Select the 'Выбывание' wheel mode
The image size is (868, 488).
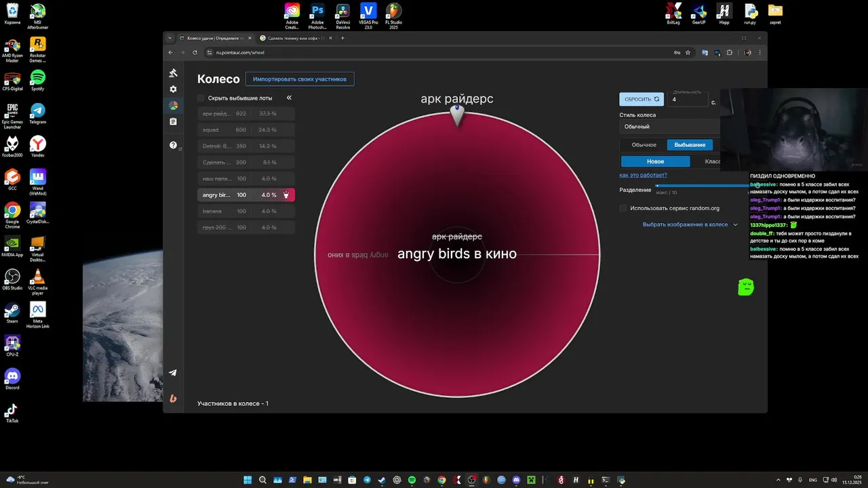(x=690, y=145)
